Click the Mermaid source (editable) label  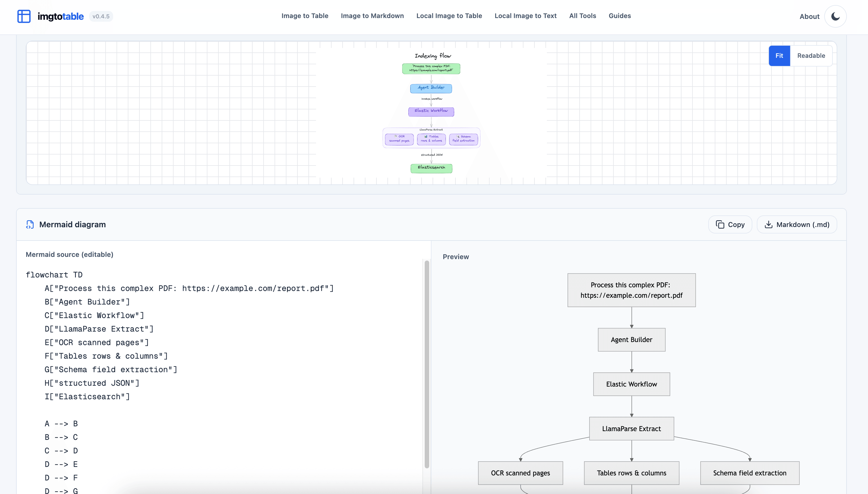click(70, 254)
